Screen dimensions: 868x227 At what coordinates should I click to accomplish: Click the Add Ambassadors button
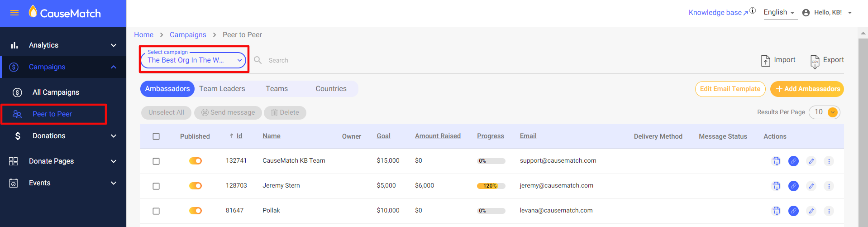(807, 89)
